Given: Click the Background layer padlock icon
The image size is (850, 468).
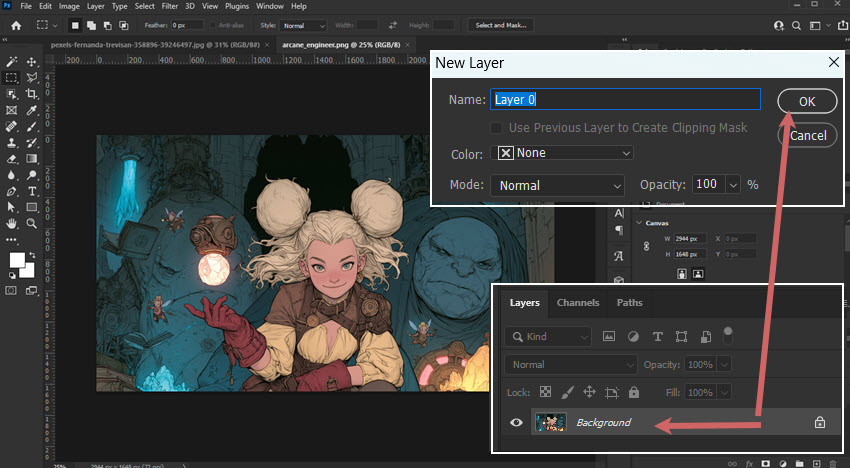Looking at the screenshot, I should coord(820,422).
